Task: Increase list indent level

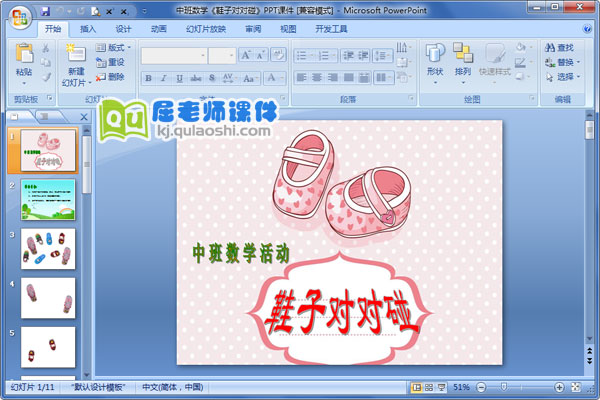Action: point(363,56)
